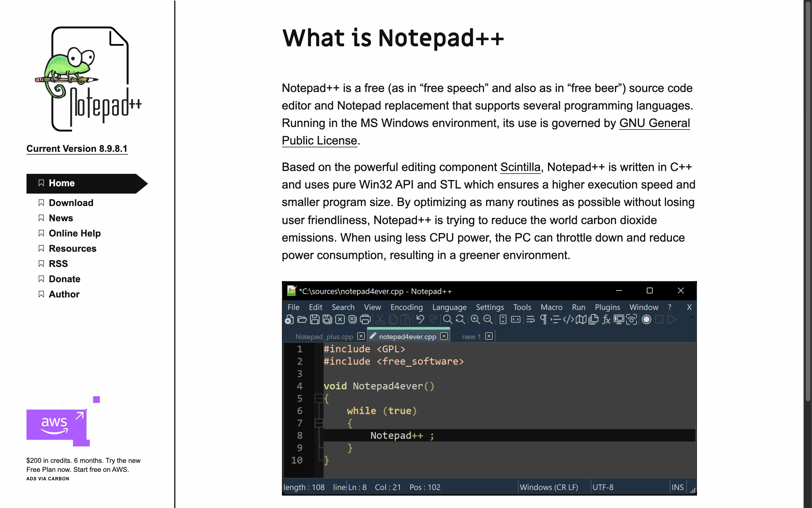Click the Notepad++ chameleon logo
This screenshot has width=812, height=508.
pyautogui.click(x=88, y=79)
